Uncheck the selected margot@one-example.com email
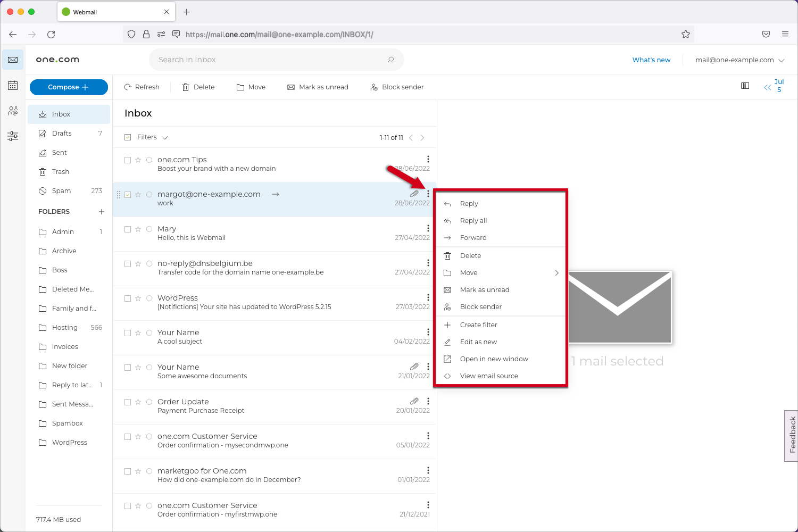The image size is (798, 532). tap(128, 194)
